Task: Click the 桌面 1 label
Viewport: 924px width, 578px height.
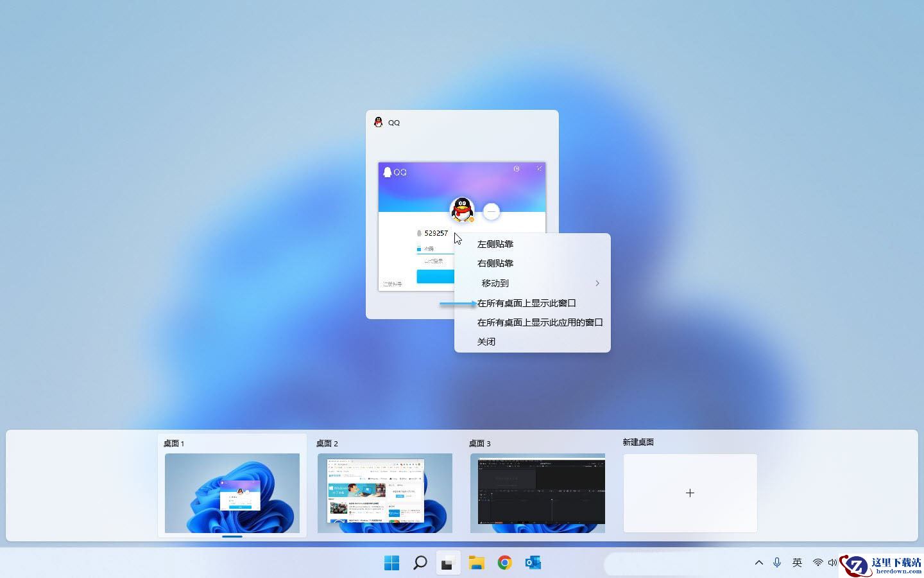Action: [174, 443]
